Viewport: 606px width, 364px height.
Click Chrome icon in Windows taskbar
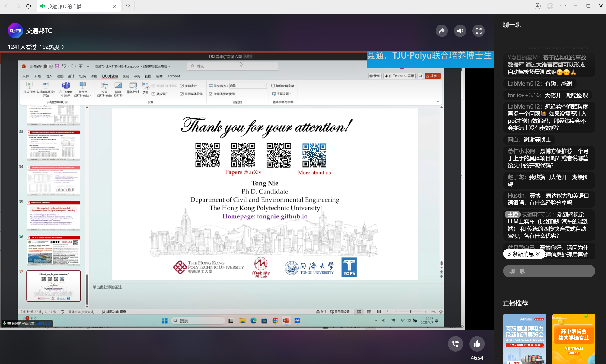[x=275, y=321]
